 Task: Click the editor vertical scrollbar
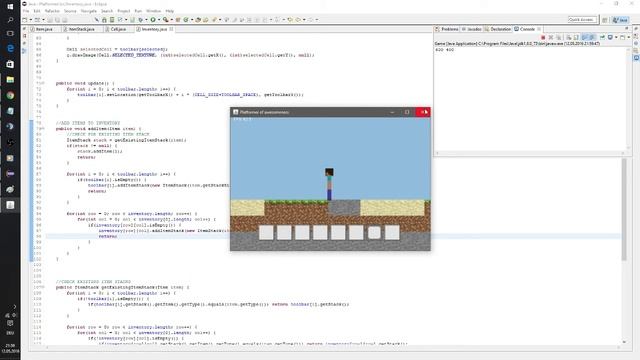[624, 209]
